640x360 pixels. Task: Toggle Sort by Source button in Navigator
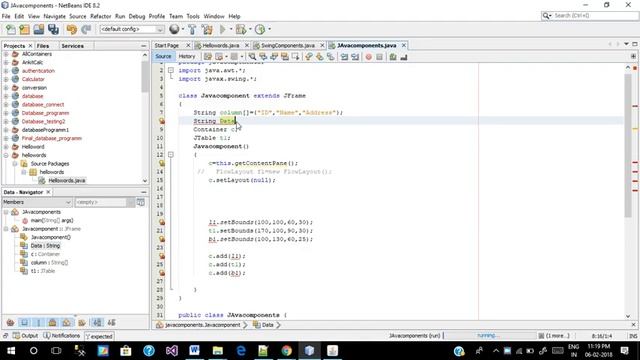coord(111,322)
